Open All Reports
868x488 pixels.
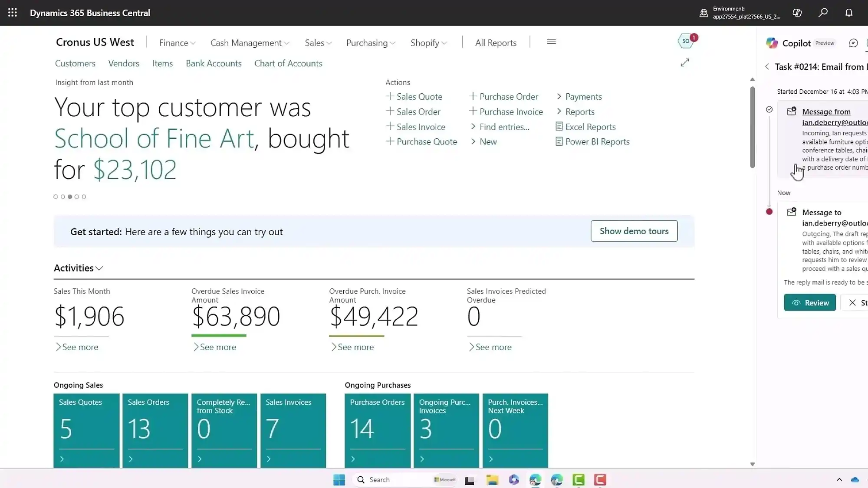point(495,43)
